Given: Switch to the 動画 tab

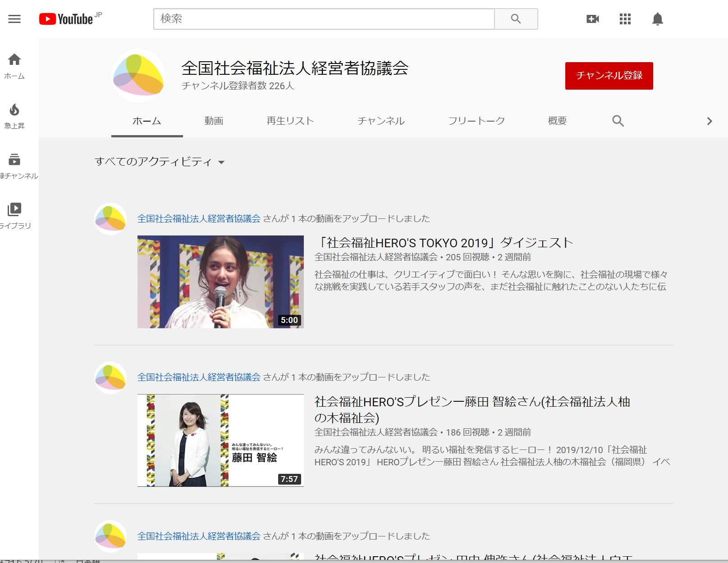Looking at the screenshot, I should click(214, 121).
